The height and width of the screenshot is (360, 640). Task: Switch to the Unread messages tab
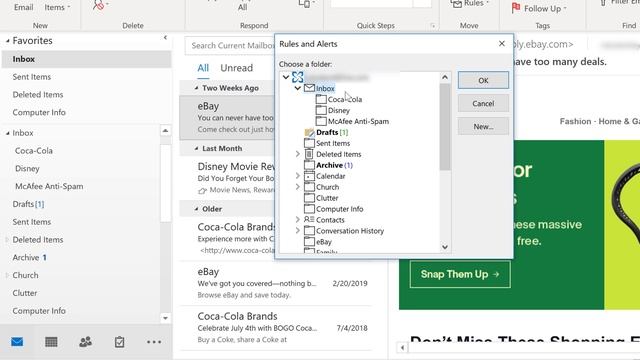coord(237,68)
